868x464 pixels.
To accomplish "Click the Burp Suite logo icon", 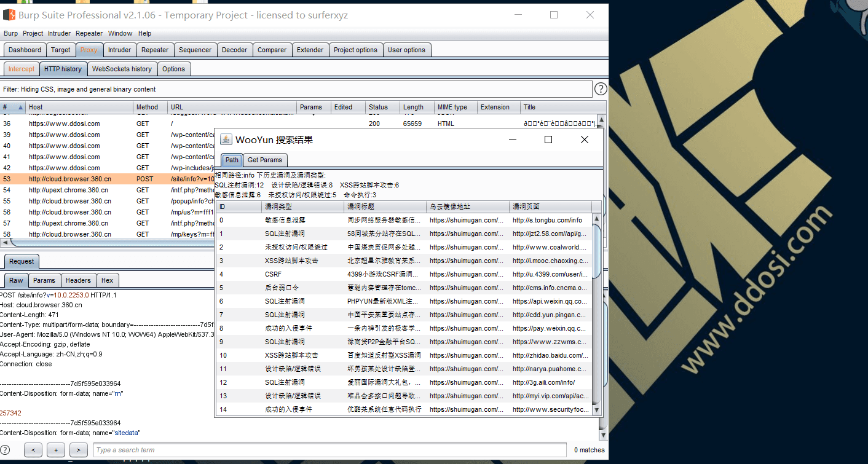I will click(9, 15).
